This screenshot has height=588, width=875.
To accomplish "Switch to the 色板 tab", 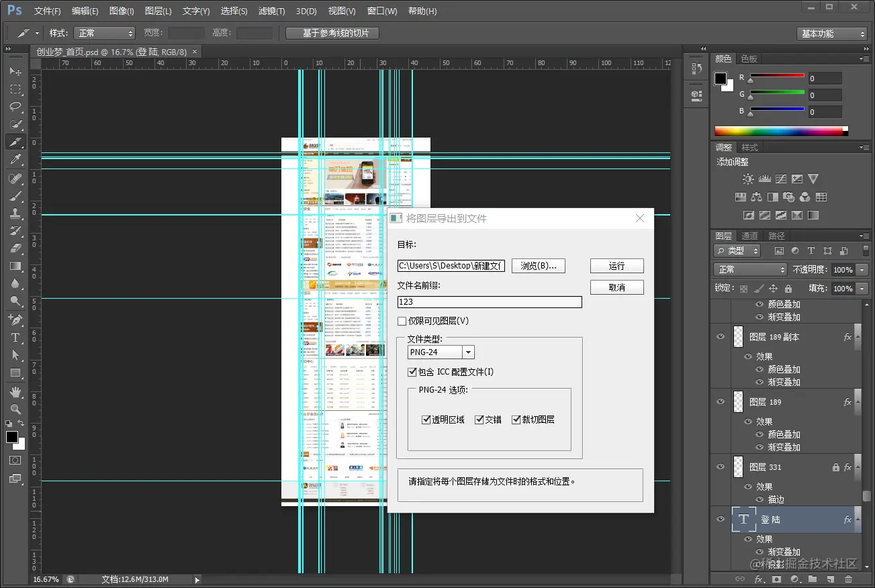I will click(x=749, y=59).
